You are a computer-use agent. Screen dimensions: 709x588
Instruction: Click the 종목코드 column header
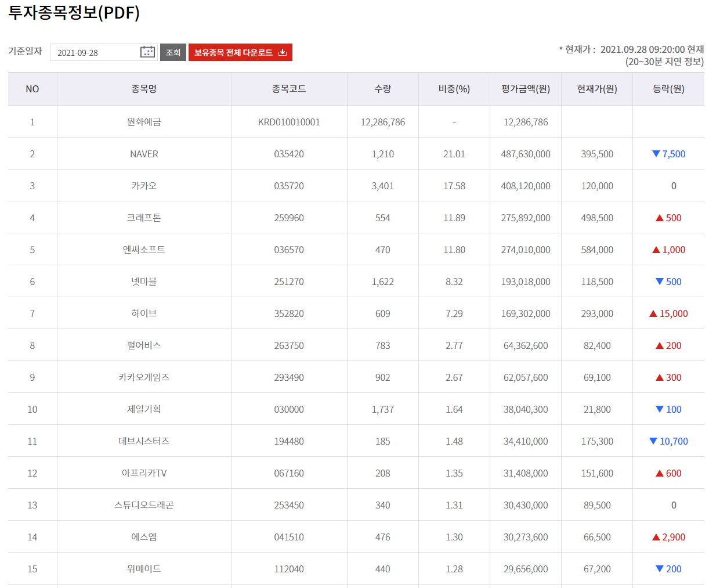coord(289,89)
